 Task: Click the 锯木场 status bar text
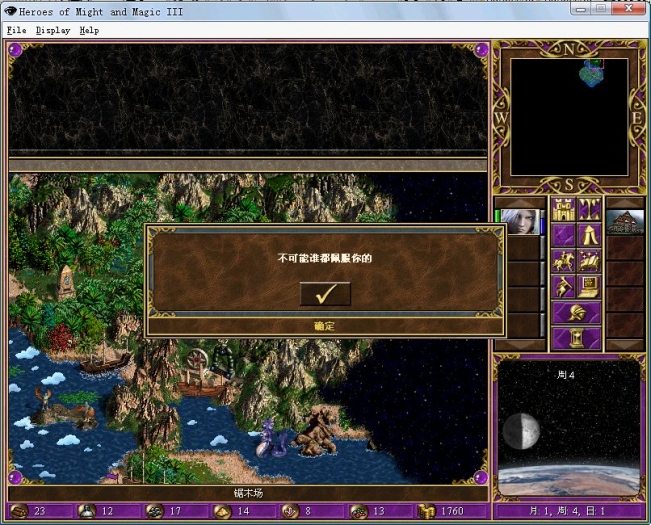[x=248, y=493]
